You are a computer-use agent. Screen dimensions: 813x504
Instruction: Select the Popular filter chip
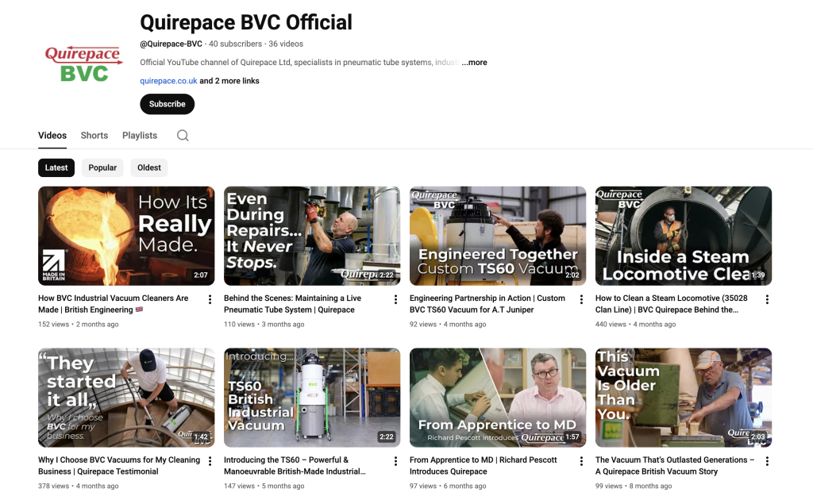(102, 167)
